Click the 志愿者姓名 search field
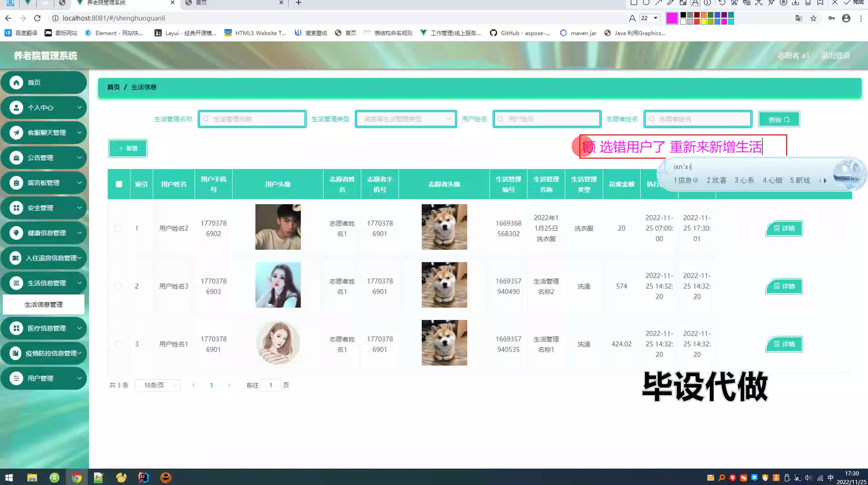868x485 pixels. pos(698,119)
